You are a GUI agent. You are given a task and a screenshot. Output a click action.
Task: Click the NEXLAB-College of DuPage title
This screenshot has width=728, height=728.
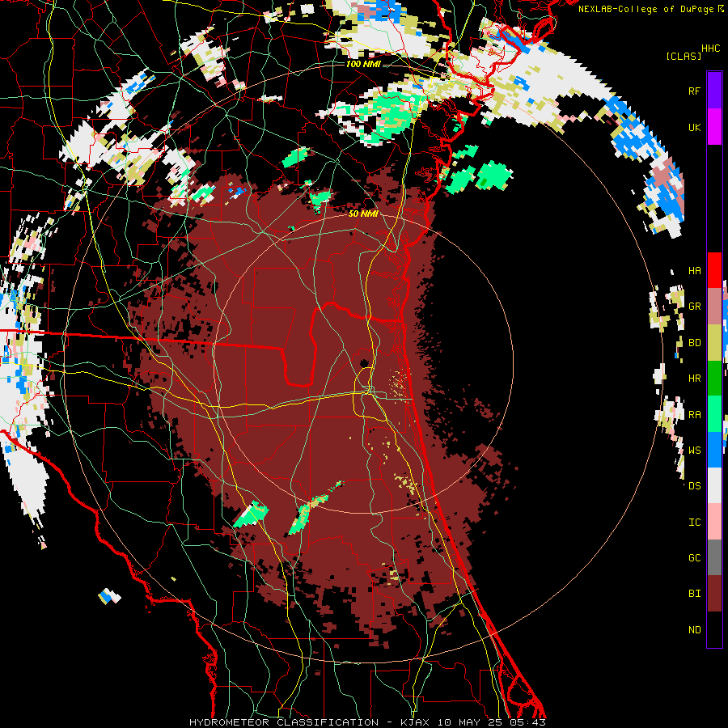(x=647, y=9)
